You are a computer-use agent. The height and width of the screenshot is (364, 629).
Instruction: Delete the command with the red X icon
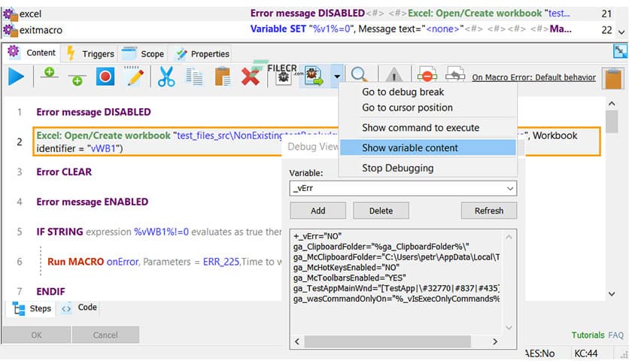[x=250, y=77]
